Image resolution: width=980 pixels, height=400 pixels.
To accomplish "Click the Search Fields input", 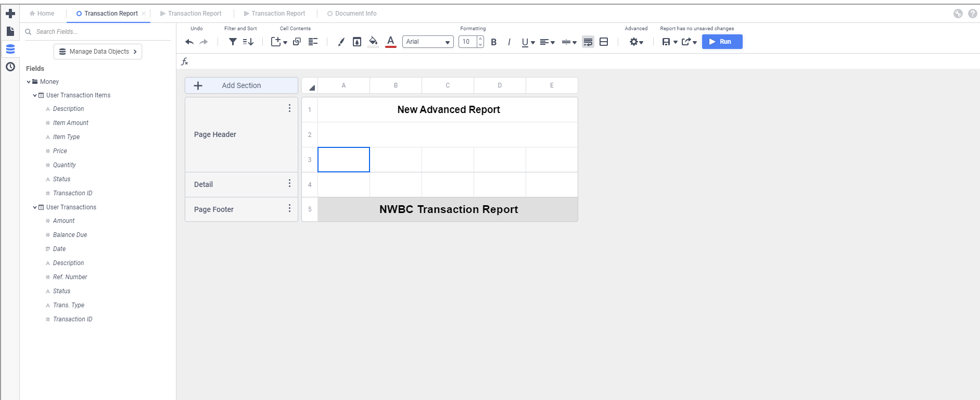I will 97,32.
